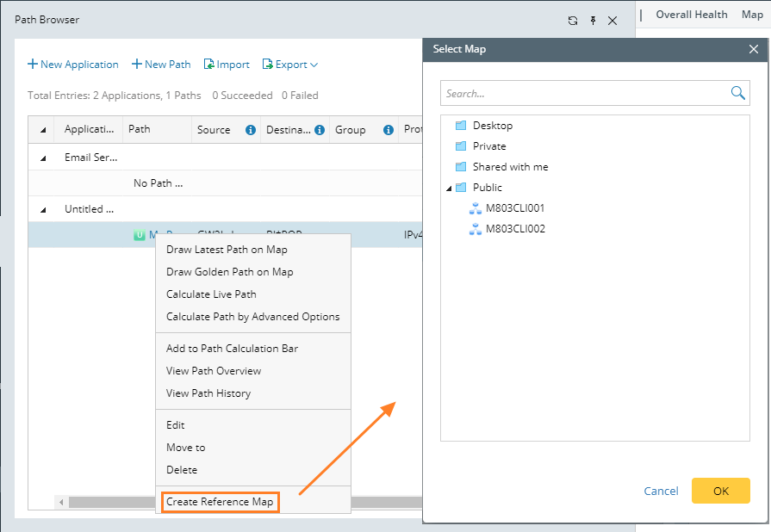
Task: Open the Export dropdown menu
Action: [x=290, y=65]
